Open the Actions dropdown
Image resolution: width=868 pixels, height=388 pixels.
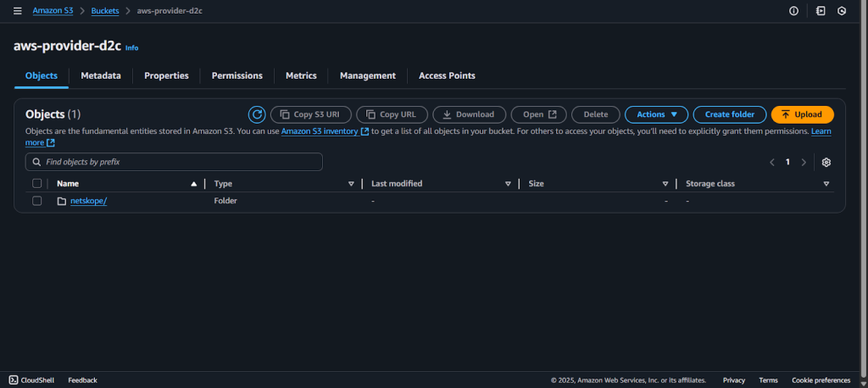(657, 114)
